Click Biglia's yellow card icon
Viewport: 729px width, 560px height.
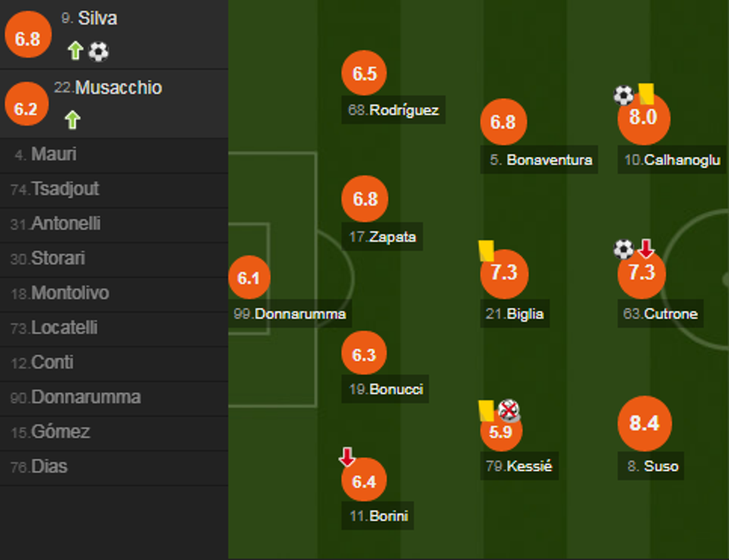click(487, 250)
